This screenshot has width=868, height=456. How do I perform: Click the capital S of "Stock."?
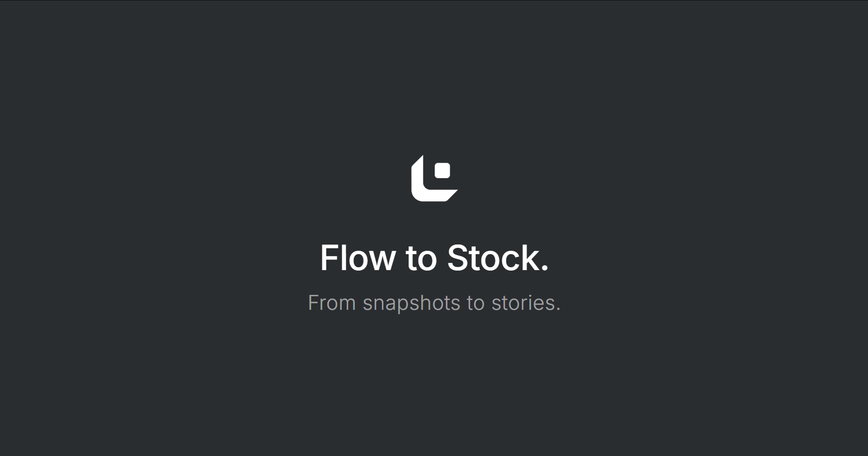457,258
